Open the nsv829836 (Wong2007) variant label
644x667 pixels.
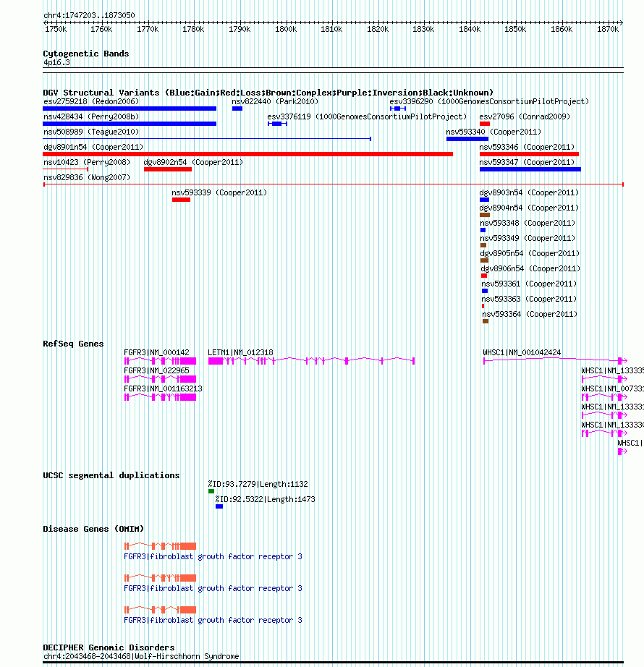coord(87,177)
